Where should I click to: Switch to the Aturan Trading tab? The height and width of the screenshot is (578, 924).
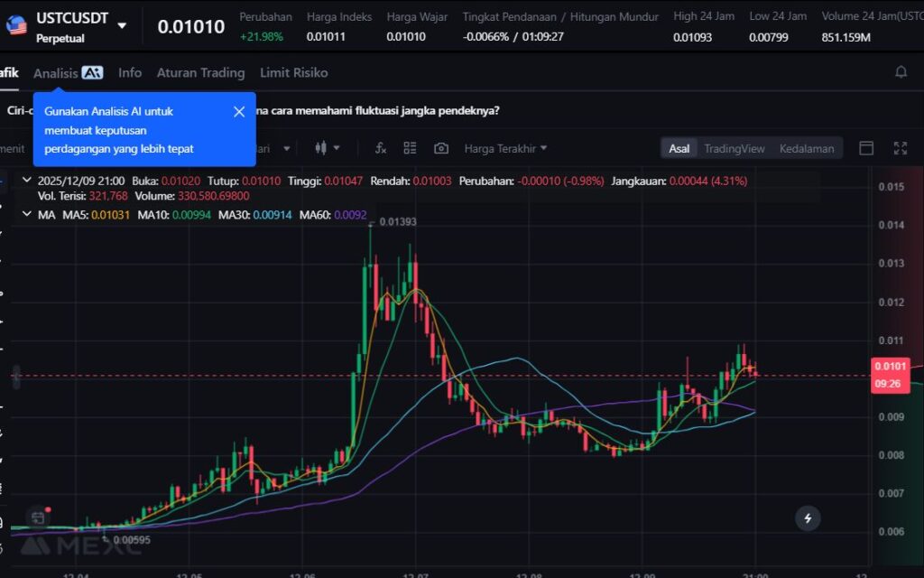click(200, 72)
